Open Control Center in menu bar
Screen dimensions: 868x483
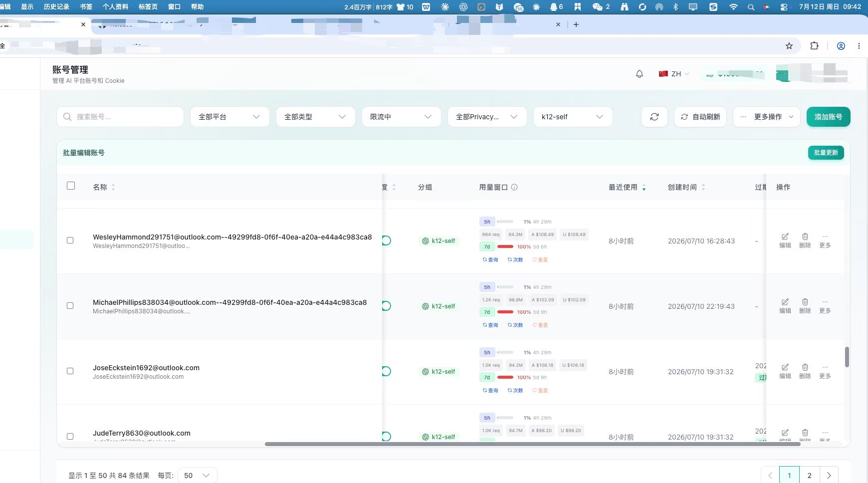pyautogui.click(x=784, y=7)
